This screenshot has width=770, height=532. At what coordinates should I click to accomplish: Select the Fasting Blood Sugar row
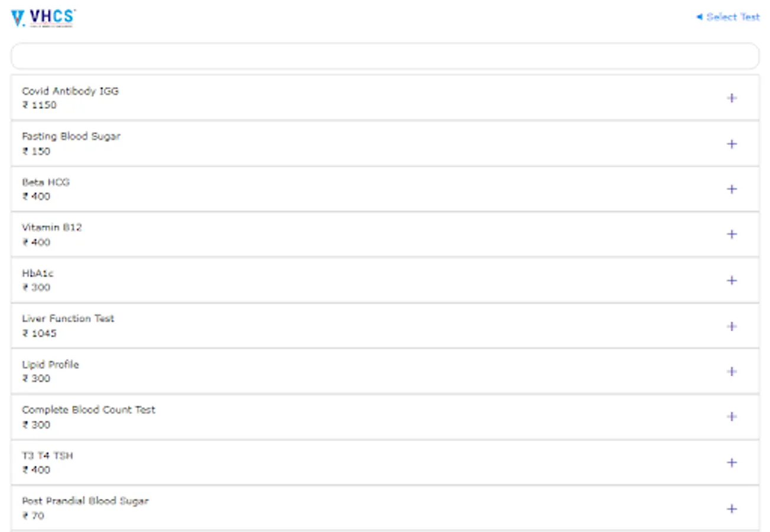click(x=355, y=144)
